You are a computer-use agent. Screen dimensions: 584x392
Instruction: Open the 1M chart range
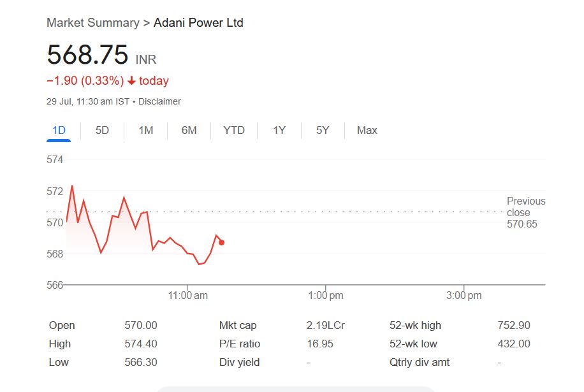pos(146,130)
